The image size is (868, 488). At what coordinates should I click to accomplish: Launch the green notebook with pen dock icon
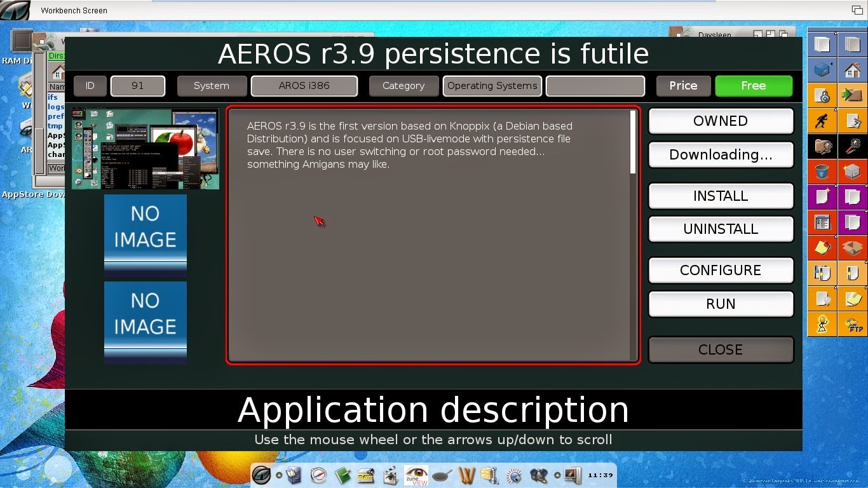click(343, 475)
